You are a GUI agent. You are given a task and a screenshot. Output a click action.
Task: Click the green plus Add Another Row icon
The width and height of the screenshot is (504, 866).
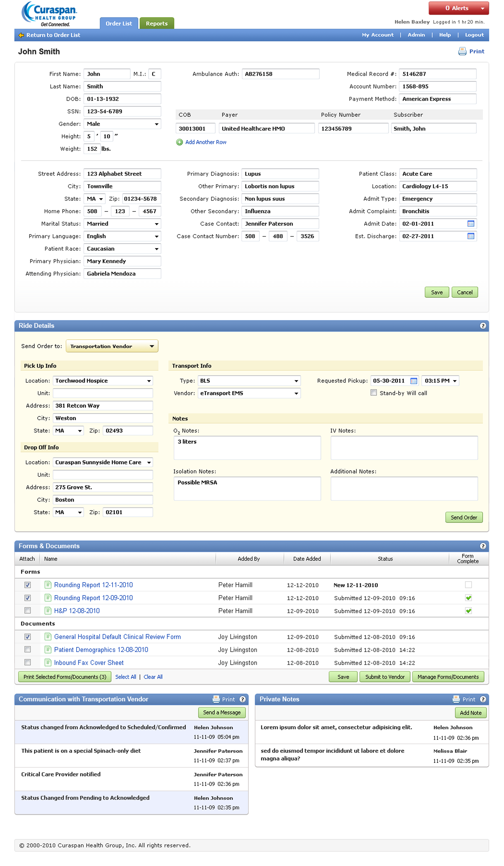coord(179,142)
